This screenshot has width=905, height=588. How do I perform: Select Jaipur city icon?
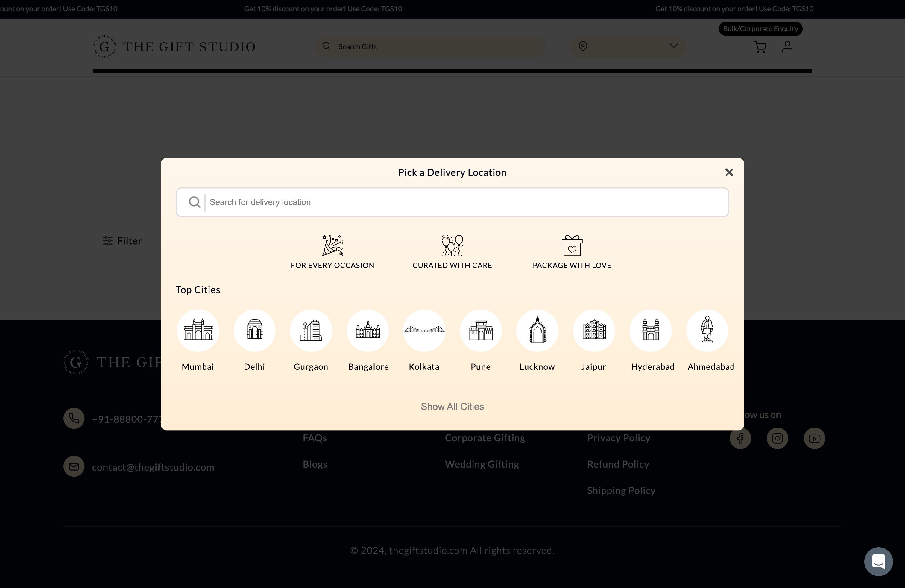(593, 330)
